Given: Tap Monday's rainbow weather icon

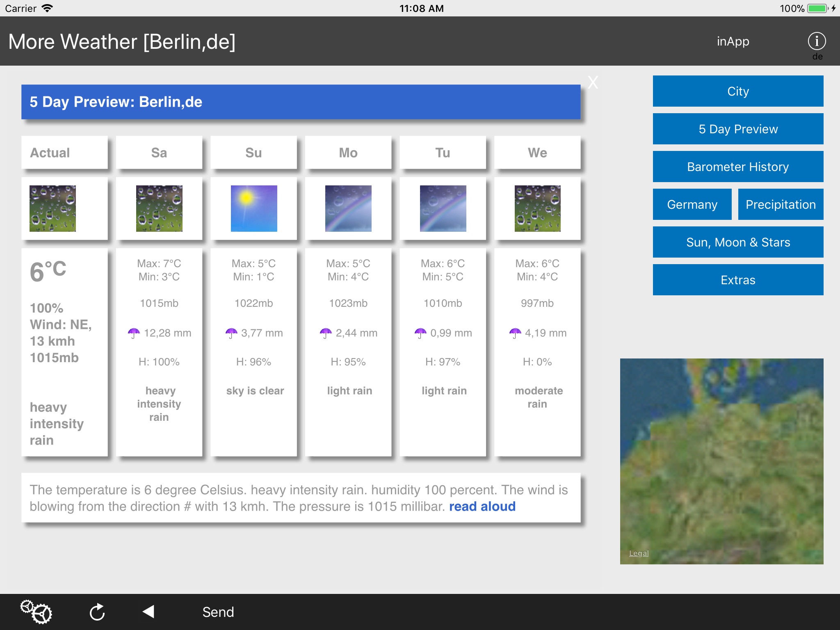Looking at the screenshot, I should [x=348, y=208].
